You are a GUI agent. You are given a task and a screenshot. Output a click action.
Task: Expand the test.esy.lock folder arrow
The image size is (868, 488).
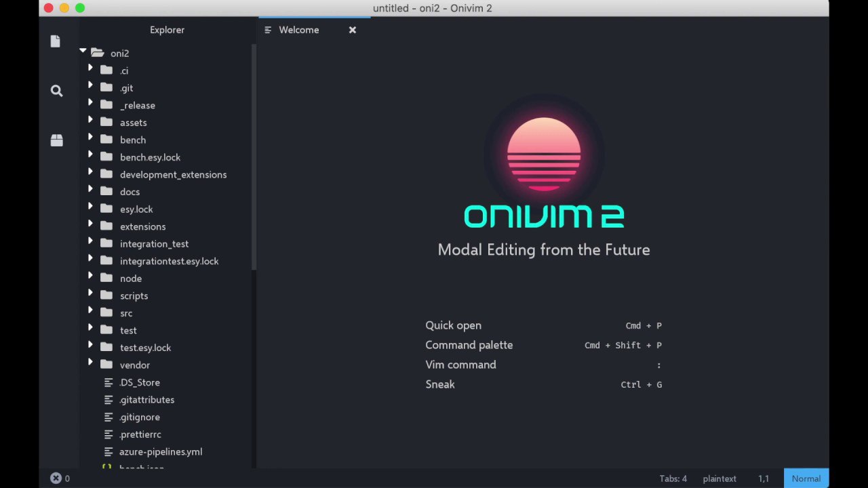click(x=90, y=346)
